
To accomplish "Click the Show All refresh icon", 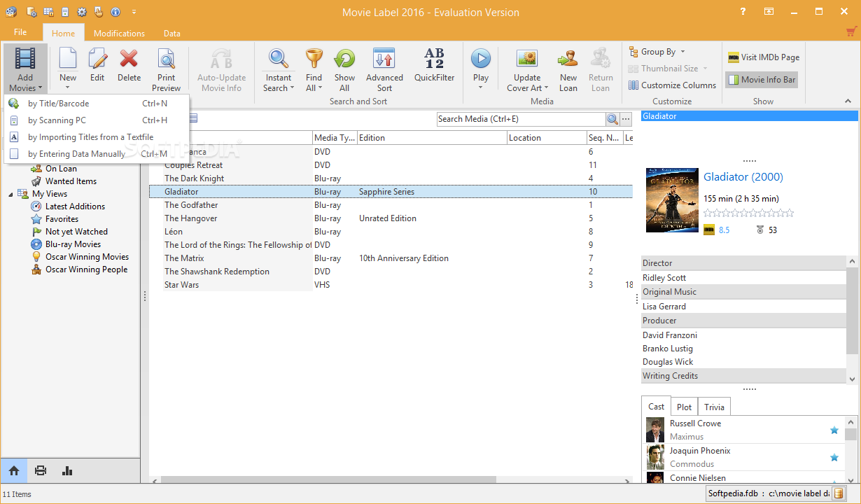I will (344, 59).
